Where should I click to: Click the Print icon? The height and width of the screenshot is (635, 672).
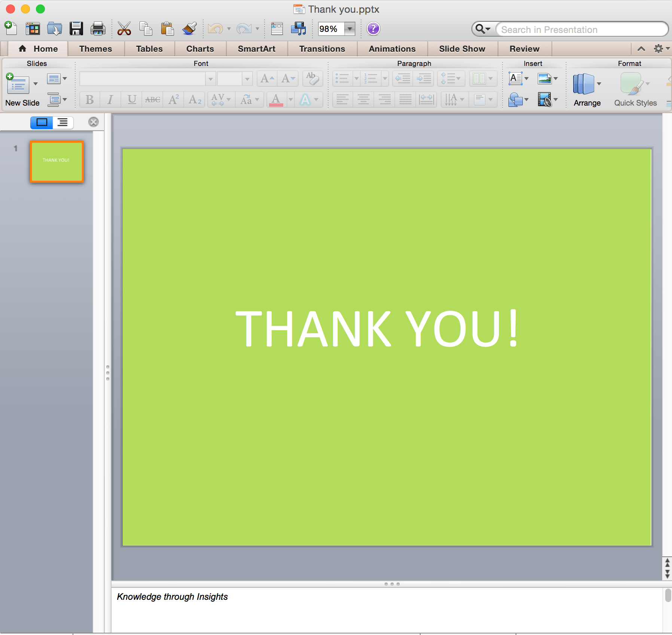(x=97, y=28)
